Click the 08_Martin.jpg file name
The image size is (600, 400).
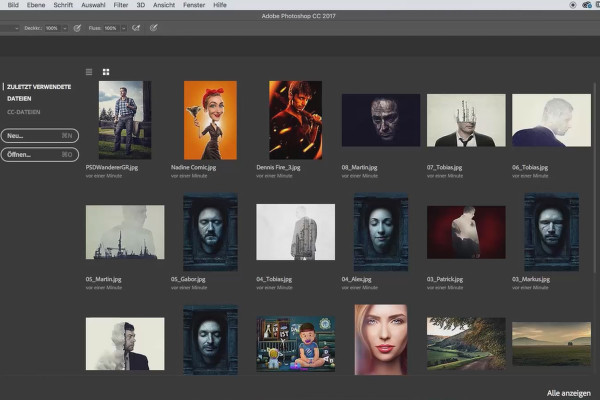coord(359,167)
